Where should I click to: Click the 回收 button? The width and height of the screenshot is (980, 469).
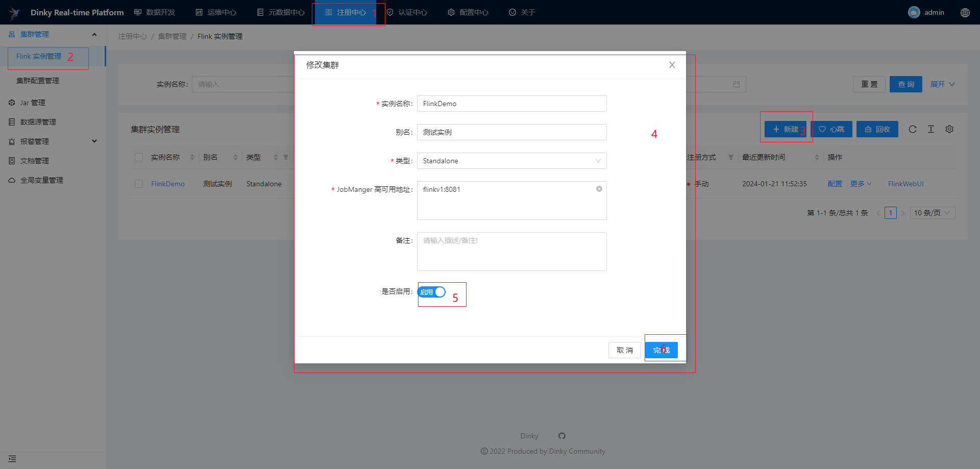tap(877, 129)
